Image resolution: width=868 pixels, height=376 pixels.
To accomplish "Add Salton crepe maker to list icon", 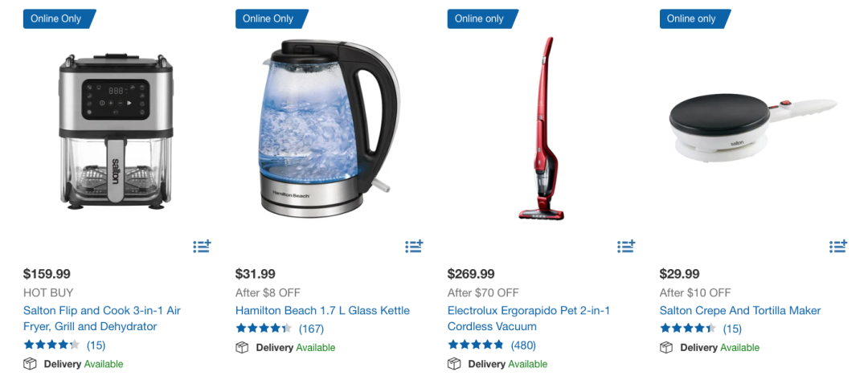I will (x=838, y=247).
